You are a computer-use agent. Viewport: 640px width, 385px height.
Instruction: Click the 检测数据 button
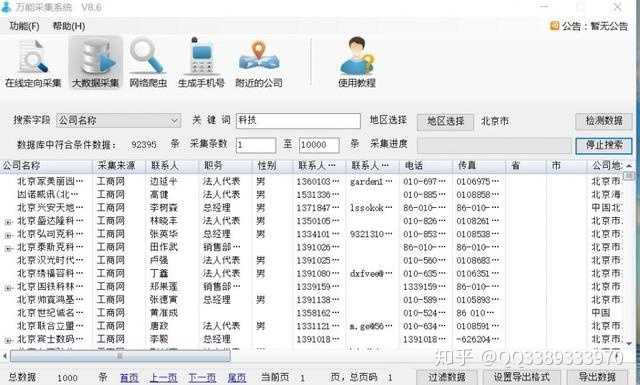tap(603, 121)
